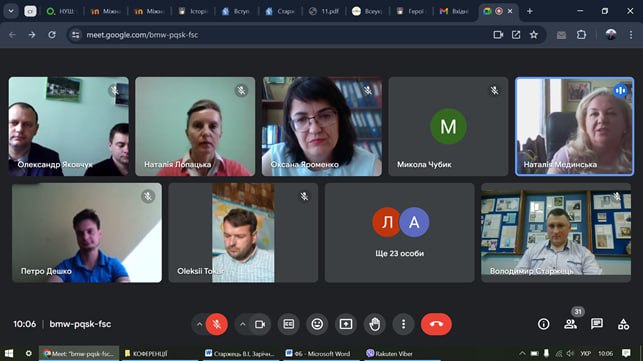The image size is (643, 361).
Task: Open Windows Start menu
Action: pos(9,353)
